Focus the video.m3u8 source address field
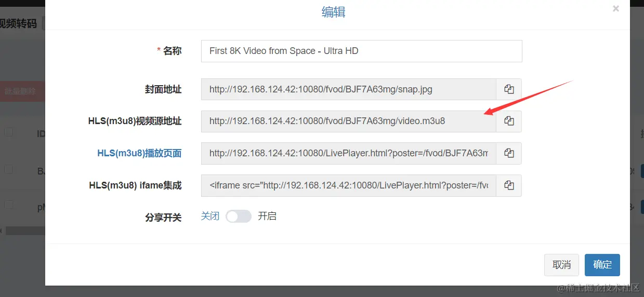 click(x=349, y=121)
